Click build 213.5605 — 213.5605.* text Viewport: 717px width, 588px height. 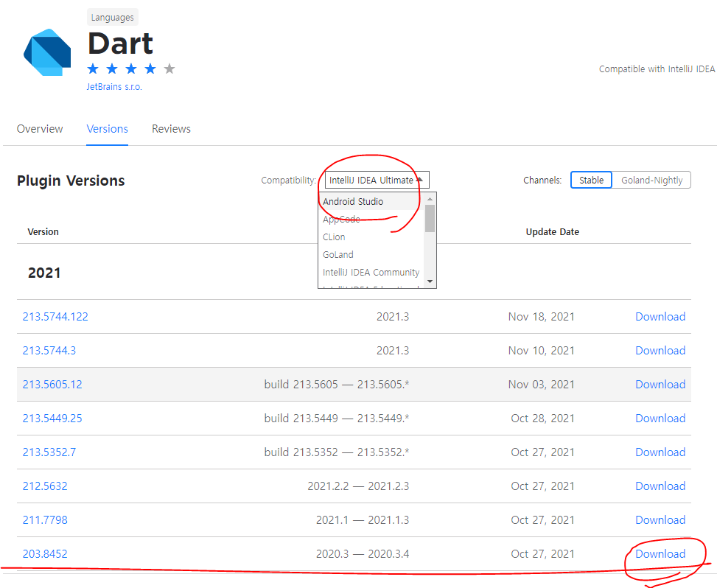tap(337, 384)
